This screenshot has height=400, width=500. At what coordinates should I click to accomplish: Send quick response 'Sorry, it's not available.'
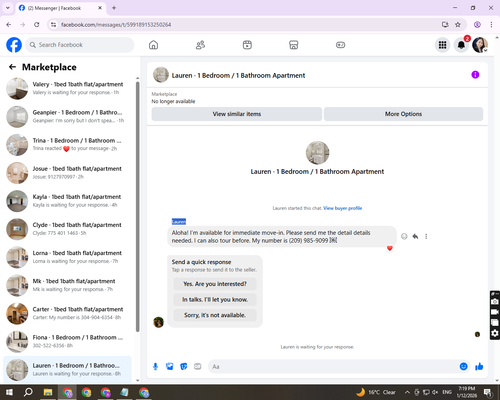point(215,315)
